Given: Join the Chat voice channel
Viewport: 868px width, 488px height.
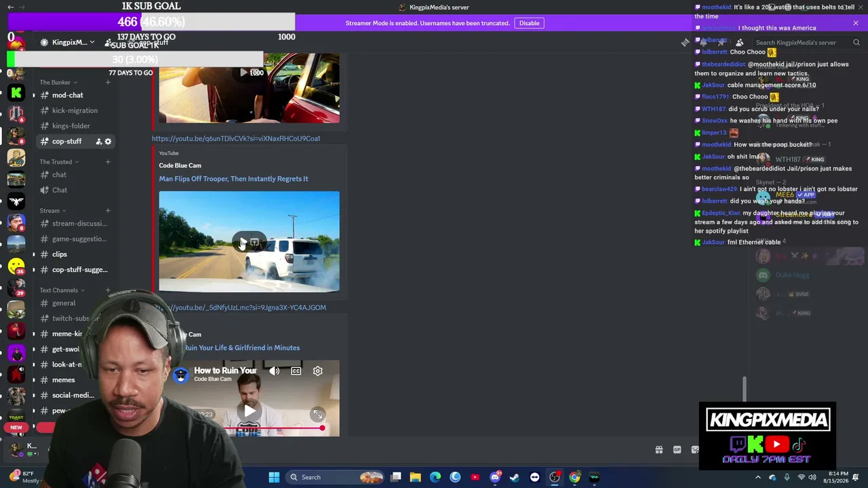Looking at the screenshot, I should 75,190.
